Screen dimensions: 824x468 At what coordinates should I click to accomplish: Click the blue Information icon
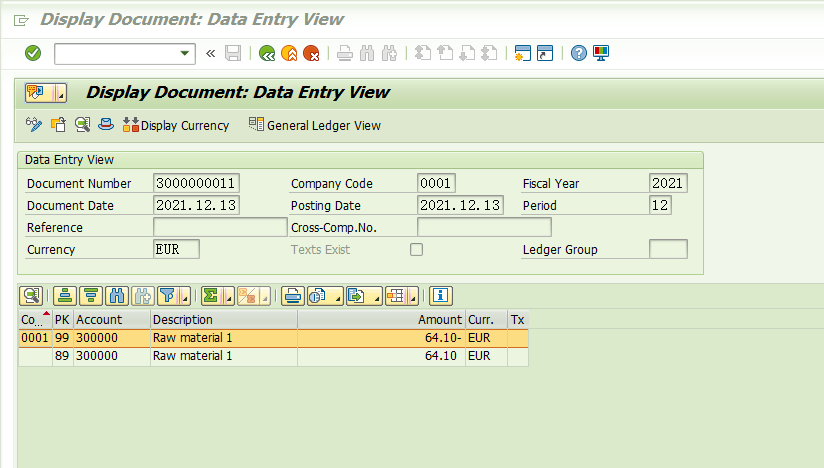[x=440, y=296]
